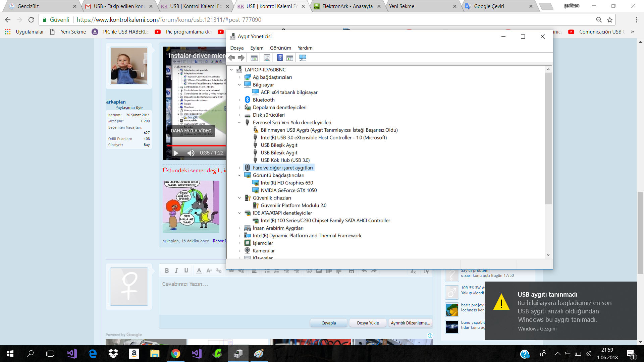Click the Properties sheet icon in Device Manager toolbar

click(x=267, y=58)
